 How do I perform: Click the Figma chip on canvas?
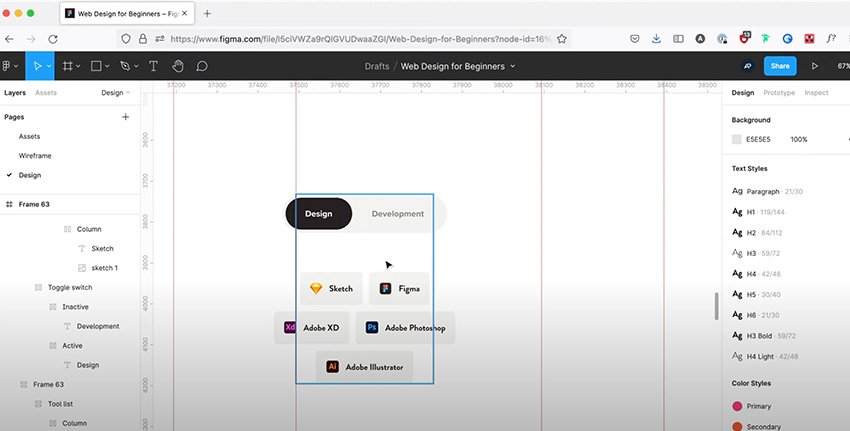[x=399, y=288]
